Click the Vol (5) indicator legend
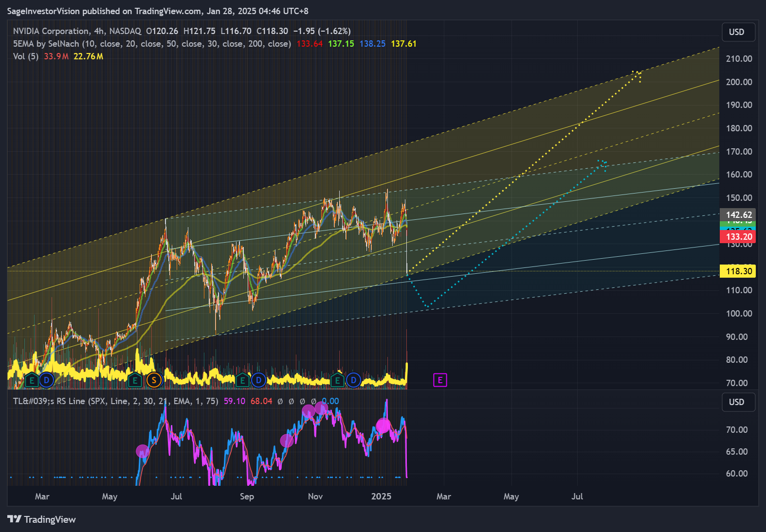Viewport: 766px width, 532px height. (26, 56)
